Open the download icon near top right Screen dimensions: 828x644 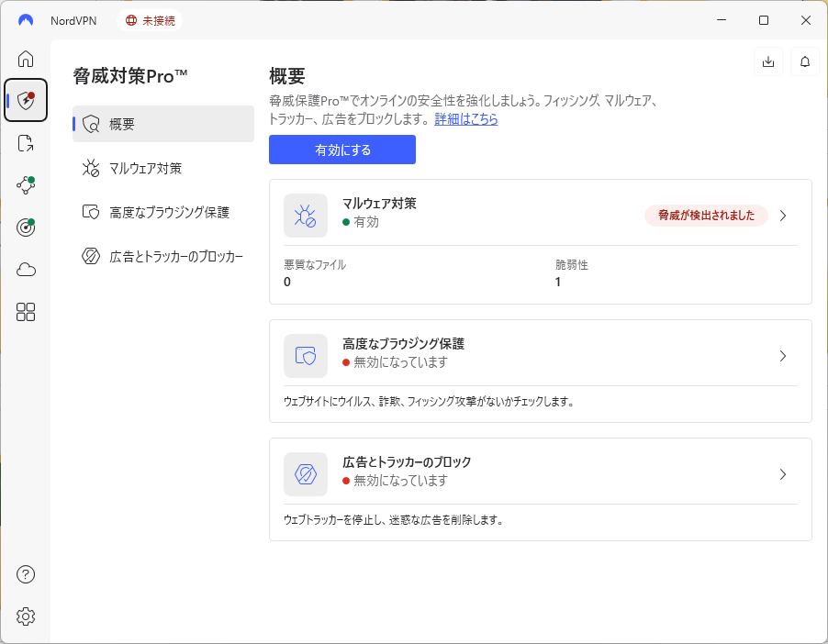[x=767, y=61]
